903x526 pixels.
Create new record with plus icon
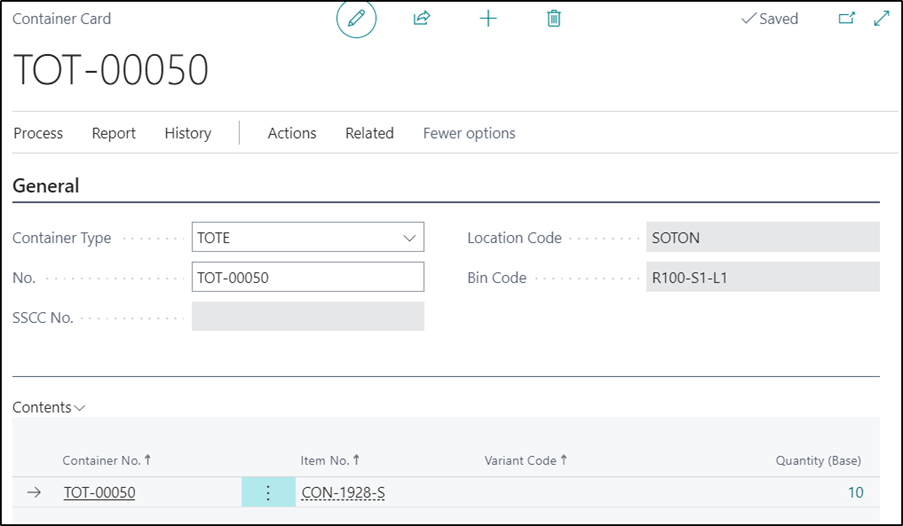coord(488,19)
